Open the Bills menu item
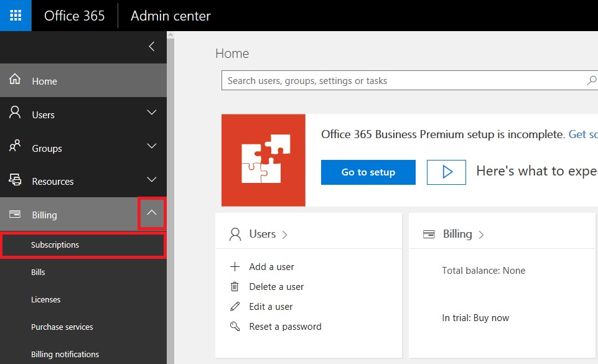The width and height of the screenshot is (598, 364). click(38, 273)
